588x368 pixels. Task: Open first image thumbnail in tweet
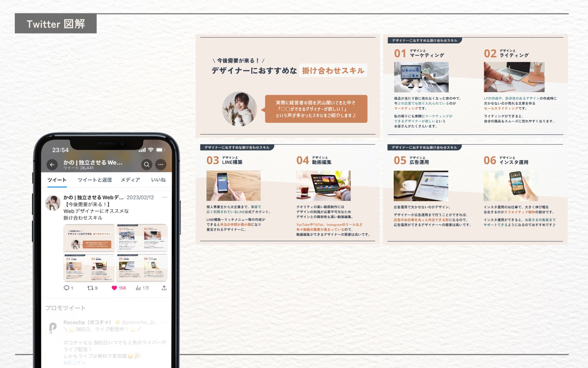coord(89,238)
